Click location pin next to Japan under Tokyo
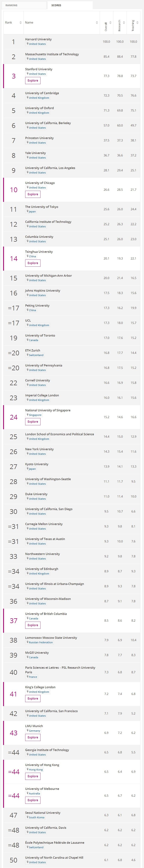 (x=28, y=211)
